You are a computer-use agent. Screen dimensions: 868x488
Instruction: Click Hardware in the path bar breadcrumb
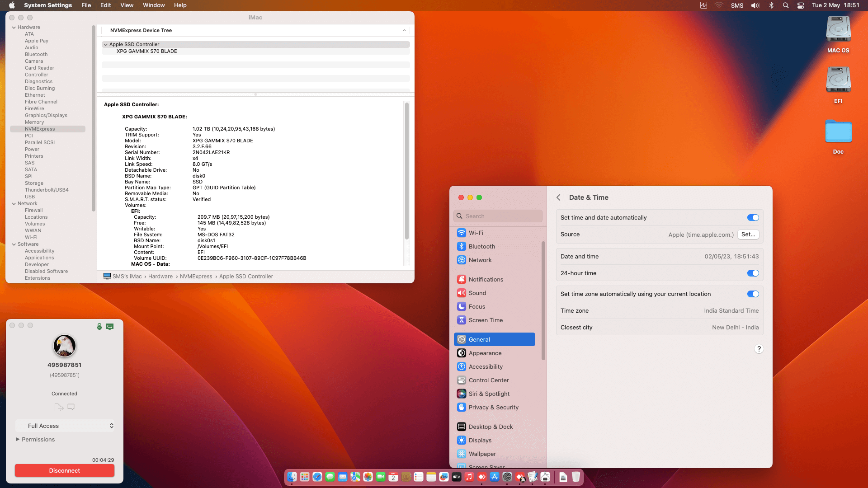click(160, 277)
